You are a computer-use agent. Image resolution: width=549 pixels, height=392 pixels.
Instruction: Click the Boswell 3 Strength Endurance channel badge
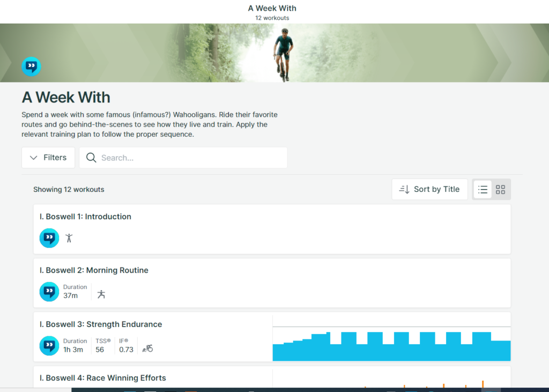click(49, 346)
